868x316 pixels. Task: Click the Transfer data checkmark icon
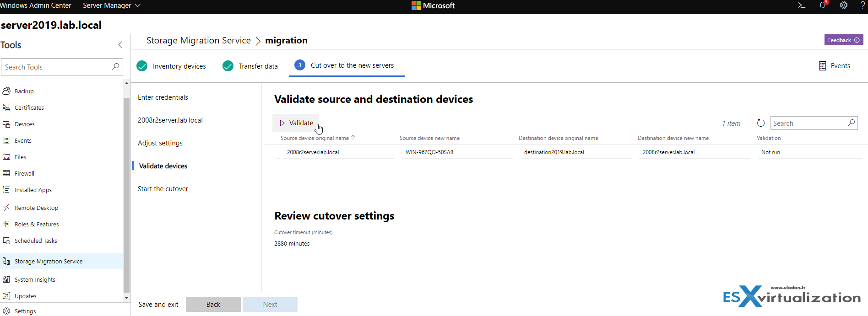(x=228, y=66)
